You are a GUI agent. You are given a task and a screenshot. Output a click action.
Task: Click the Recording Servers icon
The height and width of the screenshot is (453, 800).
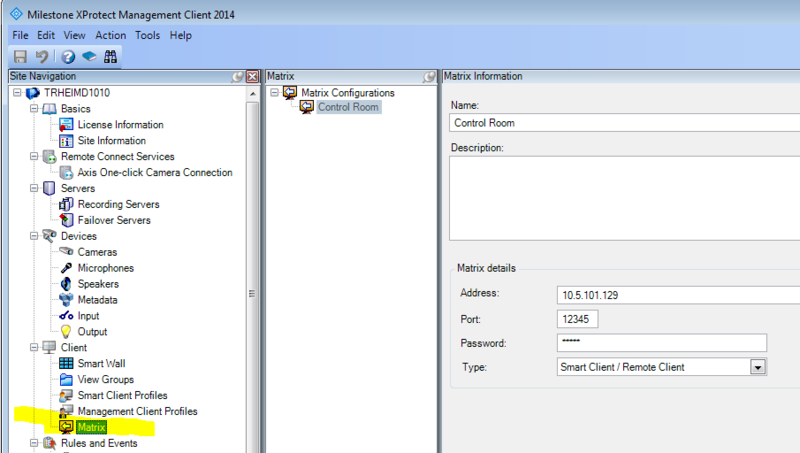click(x=66, y=204)
